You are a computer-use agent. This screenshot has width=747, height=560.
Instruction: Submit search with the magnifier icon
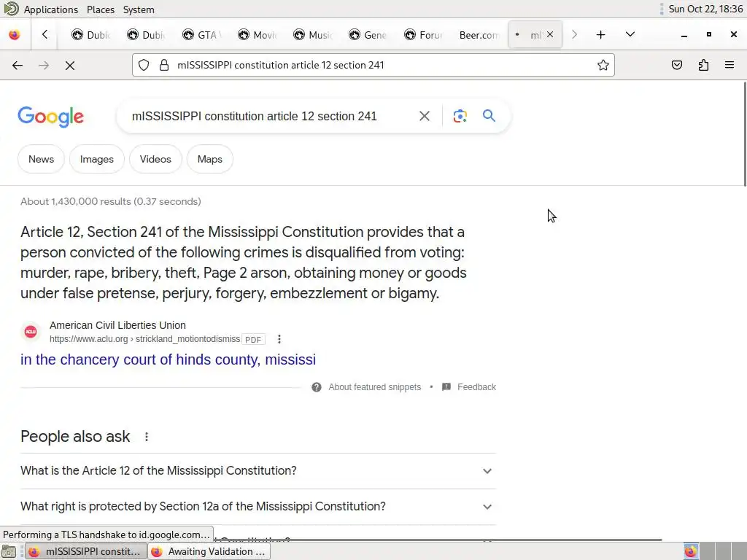[489, 116]
